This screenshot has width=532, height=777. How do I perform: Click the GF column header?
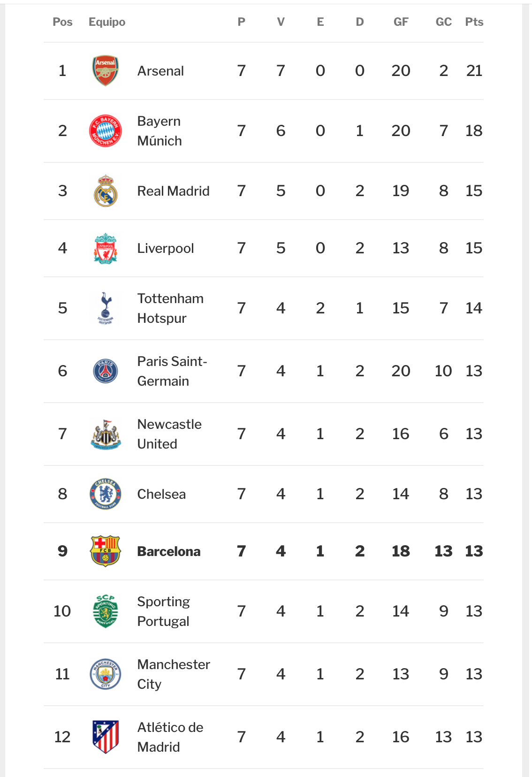(401, 22)
